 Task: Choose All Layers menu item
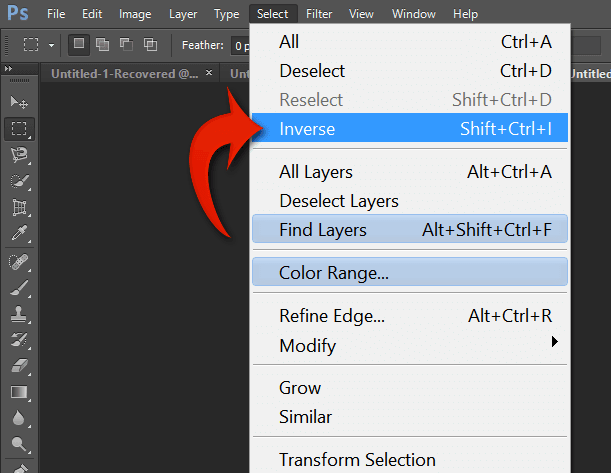click(x=410, y=172)
